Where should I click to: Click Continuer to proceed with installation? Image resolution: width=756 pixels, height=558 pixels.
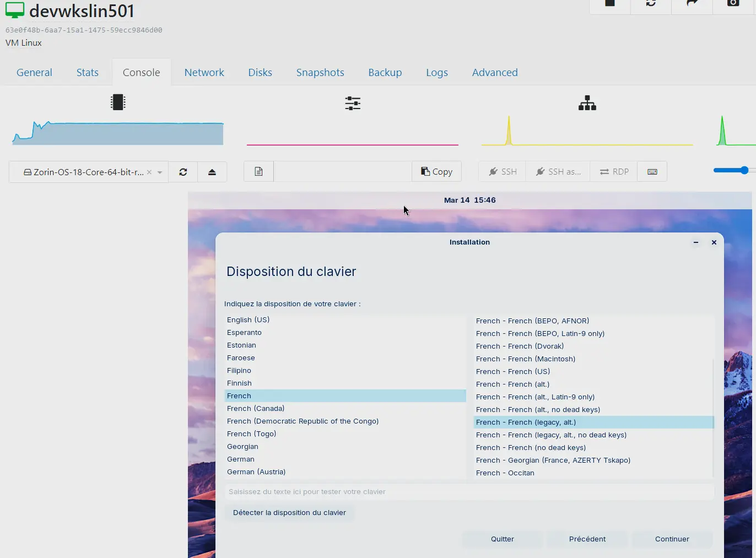(672, 539)
